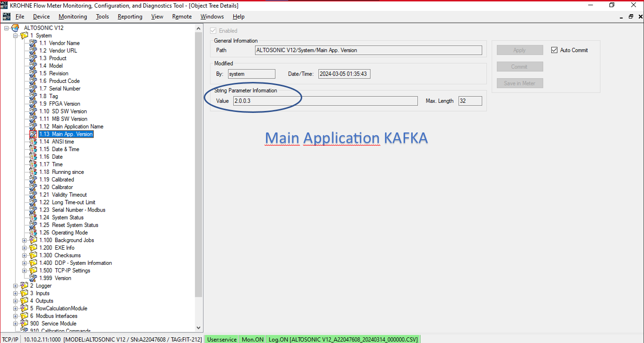The width and height of the screenshot is (644, 343).
Task: Collapse the ALTOSONIC V12 root node
Action: (7, 28)
